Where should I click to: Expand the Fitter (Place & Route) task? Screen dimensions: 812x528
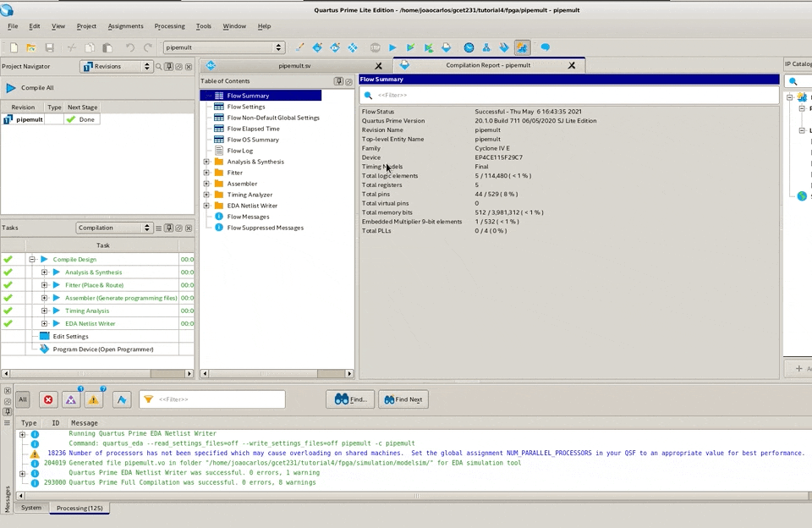pyautogui.click(x=45, y=285)
